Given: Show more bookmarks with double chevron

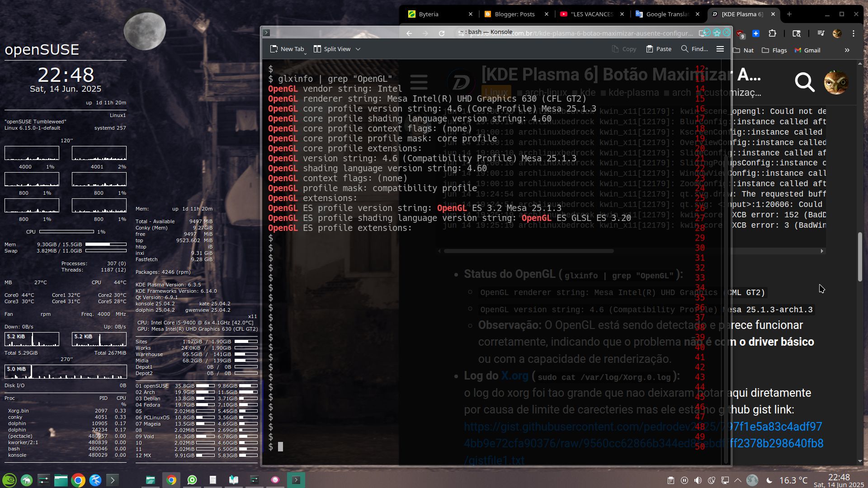Looking at the screenshot, I should tap(847, 50).
